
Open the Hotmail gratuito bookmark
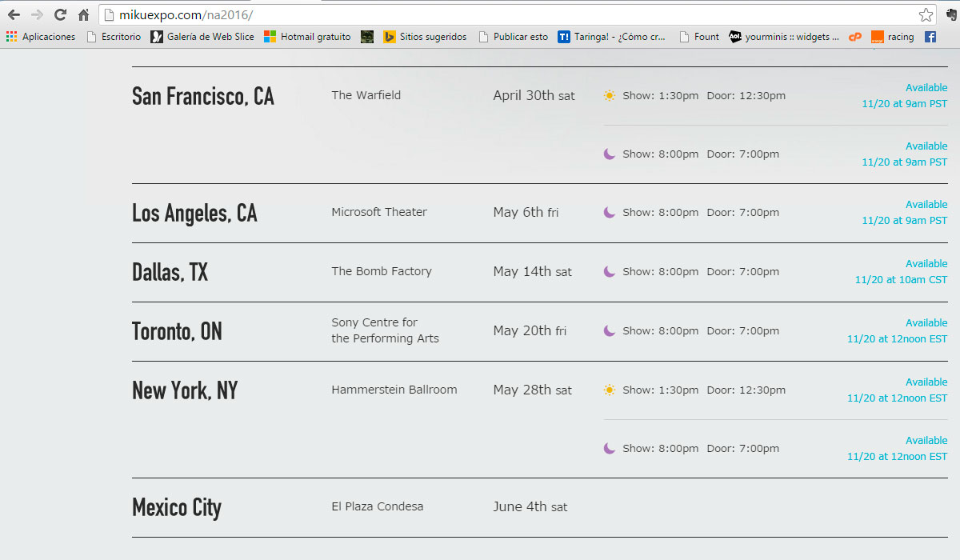click(x=307, y=37)
